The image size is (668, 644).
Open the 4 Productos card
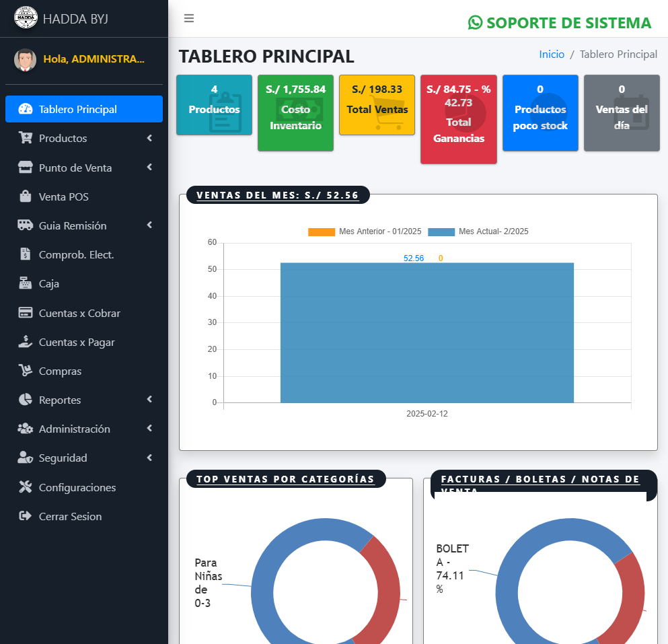point(215,105)
